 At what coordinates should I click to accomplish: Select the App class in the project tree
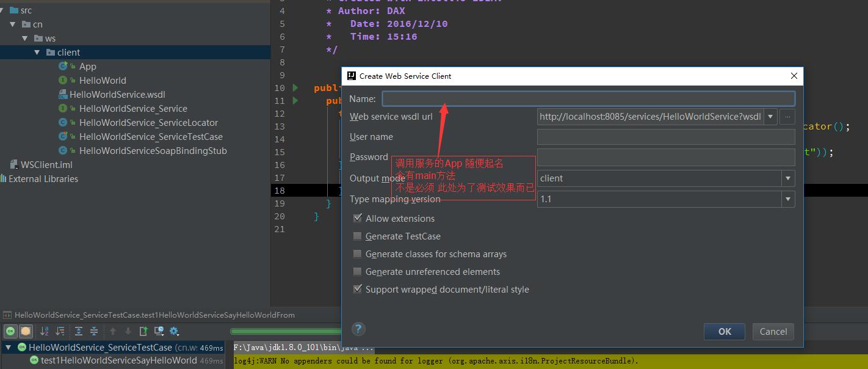tap(87, 66)
